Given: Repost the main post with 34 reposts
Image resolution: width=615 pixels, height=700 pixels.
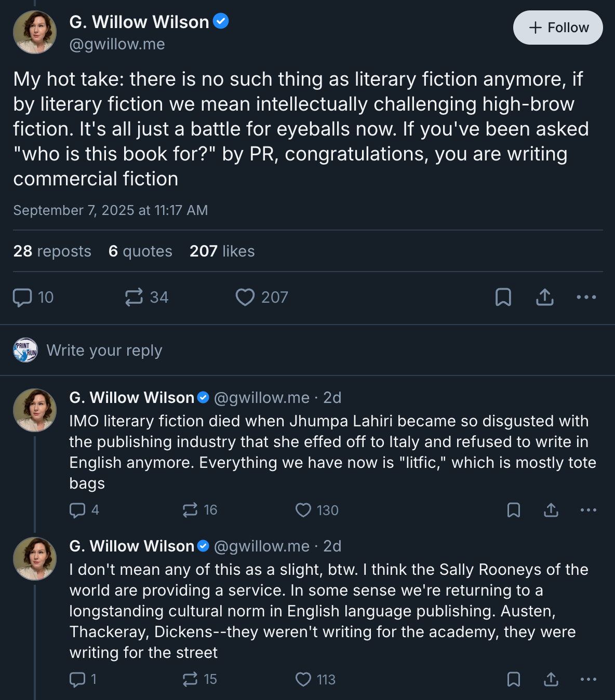Looking at the screenshot, I should (x=134, y=298).
